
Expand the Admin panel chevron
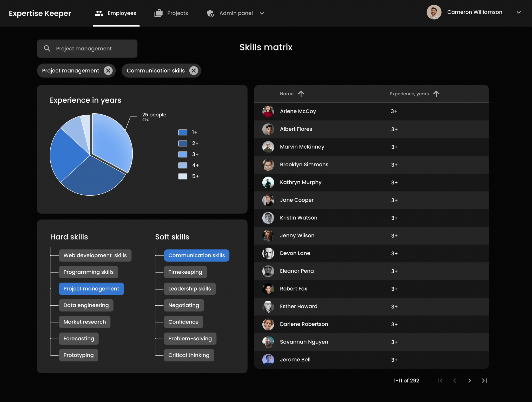coord(262,13)
